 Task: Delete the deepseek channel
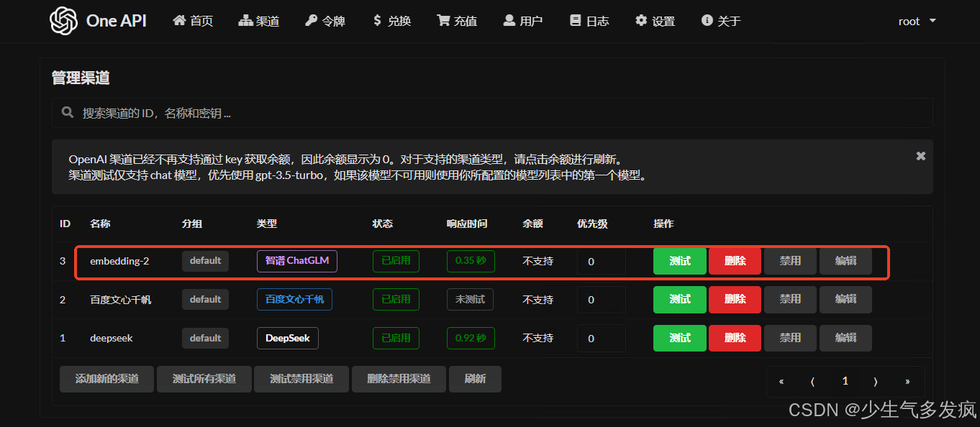[x=735, y=338]
